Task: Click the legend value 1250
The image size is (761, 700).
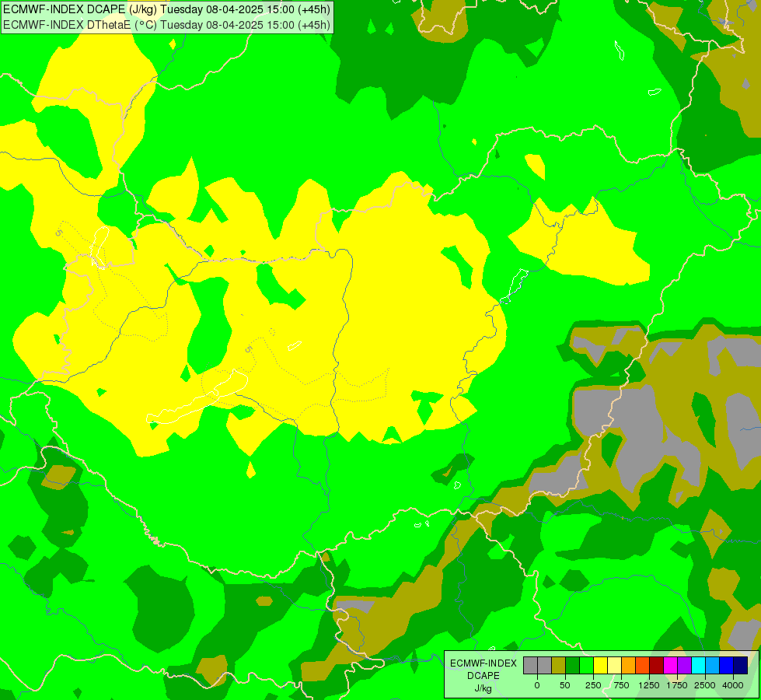Action: [649, 685]
